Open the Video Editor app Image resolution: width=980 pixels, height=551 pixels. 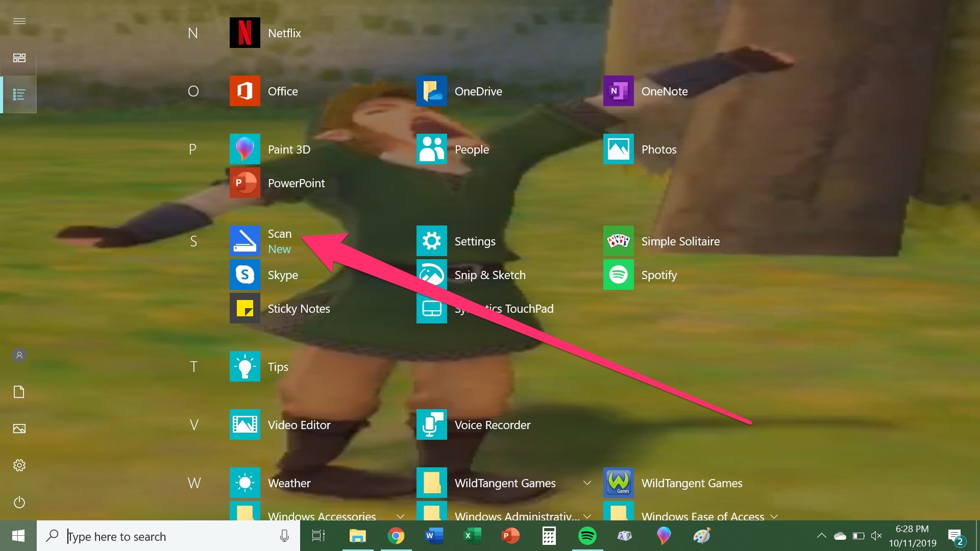[299, 424]
